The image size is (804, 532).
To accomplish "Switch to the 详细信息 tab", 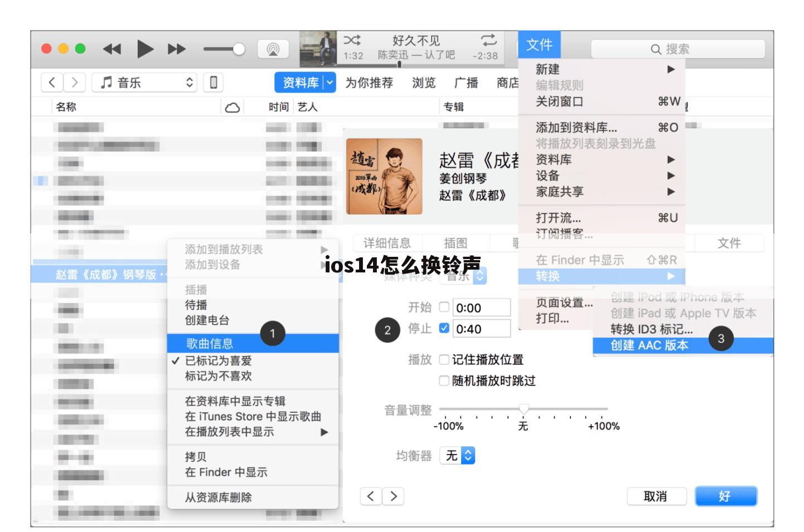I will pyautogui.click(x=387, y=243).
